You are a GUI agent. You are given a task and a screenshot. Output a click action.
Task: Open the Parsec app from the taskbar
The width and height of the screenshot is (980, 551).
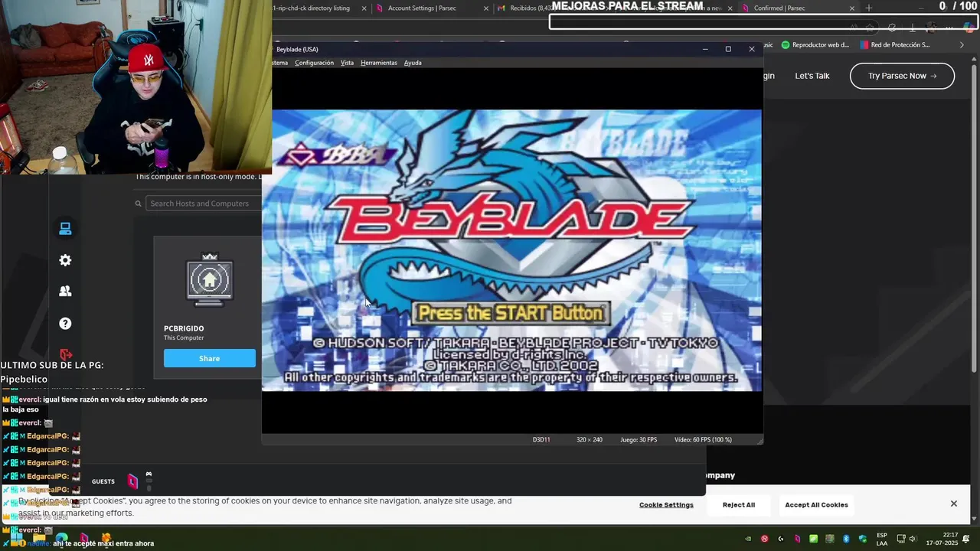pos(84,539)
